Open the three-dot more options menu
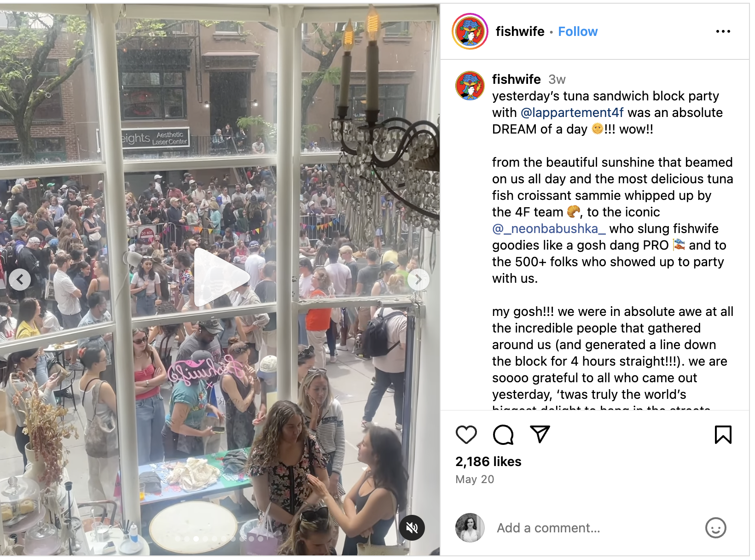Viewport: 755px width, 560px height. coord(723,31)
